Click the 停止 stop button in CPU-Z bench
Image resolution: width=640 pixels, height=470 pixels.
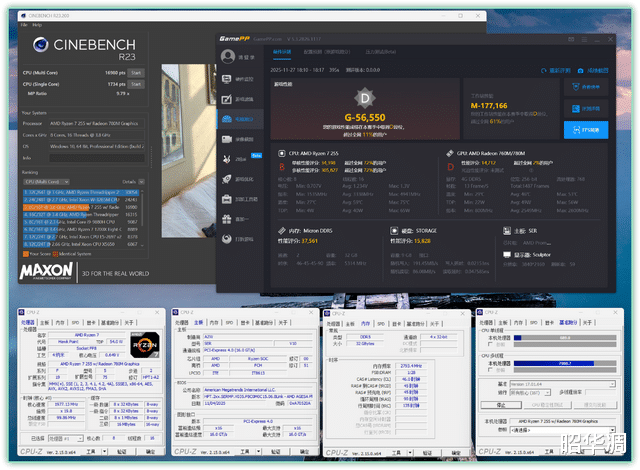point(501,405)
